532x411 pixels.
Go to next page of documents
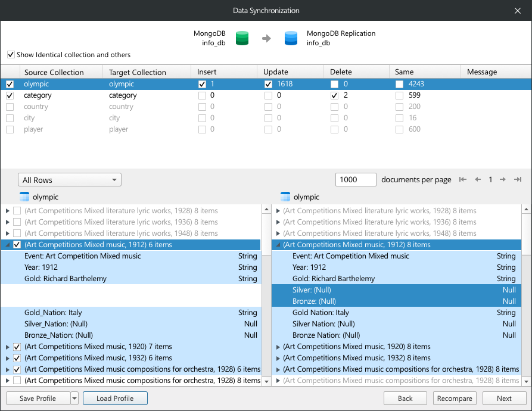502,179
